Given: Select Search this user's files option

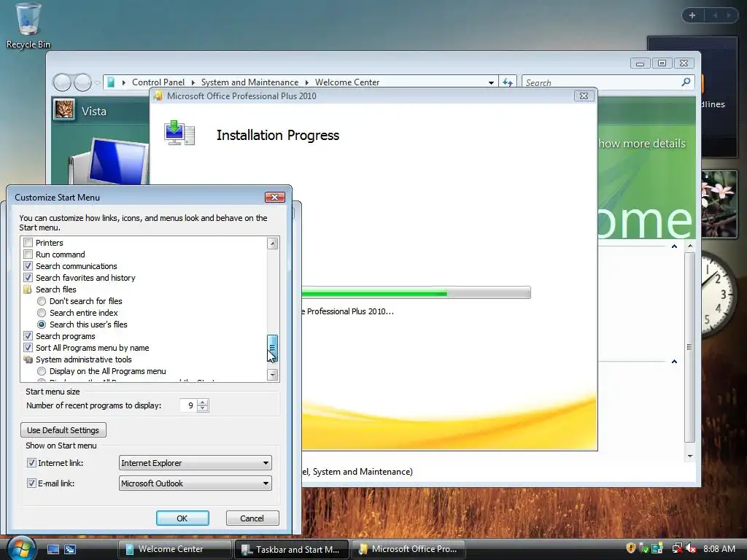Looking at the screenshot, I should click(x=42, y=324).
